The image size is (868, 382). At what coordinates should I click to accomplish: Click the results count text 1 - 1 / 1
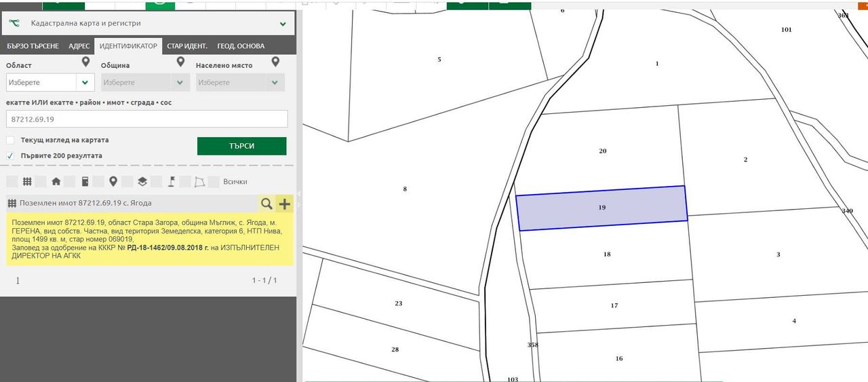tap(264, 280)
